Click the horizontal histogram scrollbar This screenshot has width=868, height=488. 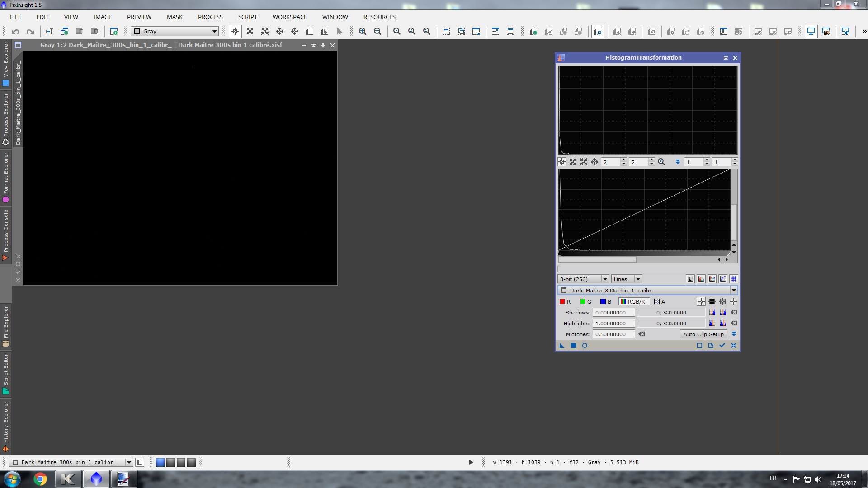(597, 259)
